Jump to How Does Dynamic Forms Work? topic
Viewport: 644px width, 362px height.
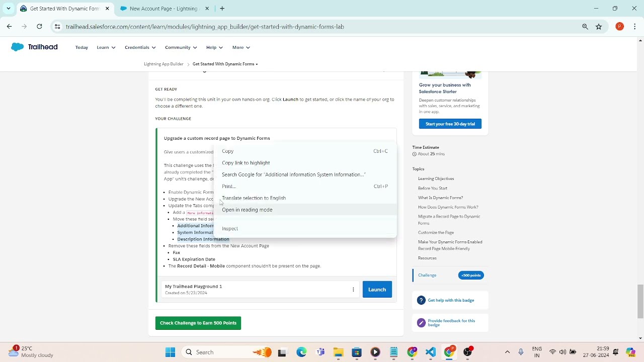click(448, 207)
